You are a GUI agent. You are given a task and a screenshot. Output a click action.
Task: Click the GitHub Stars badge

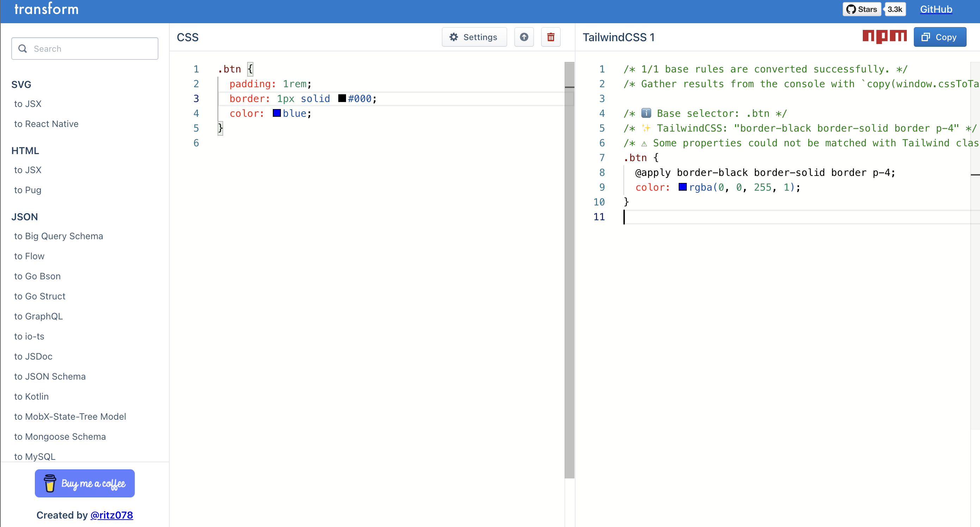click(x=862, y=9)
